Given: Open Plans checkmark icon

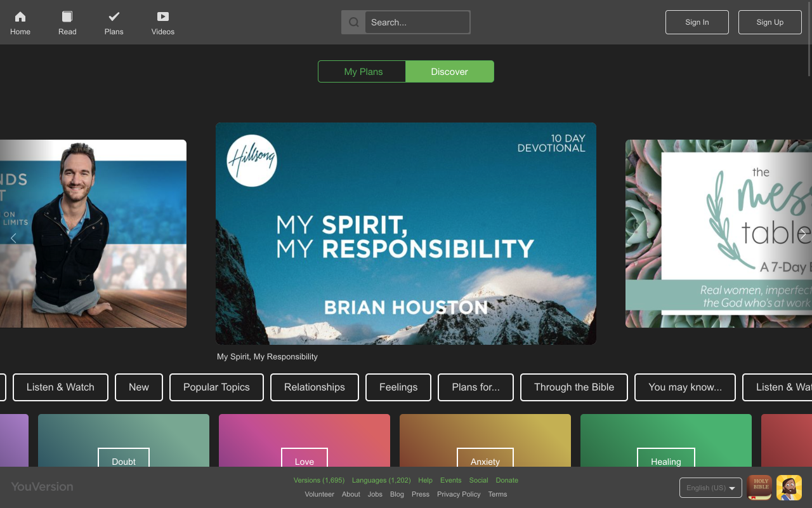Looking at the screenshot, I should [x=114, y=17].
